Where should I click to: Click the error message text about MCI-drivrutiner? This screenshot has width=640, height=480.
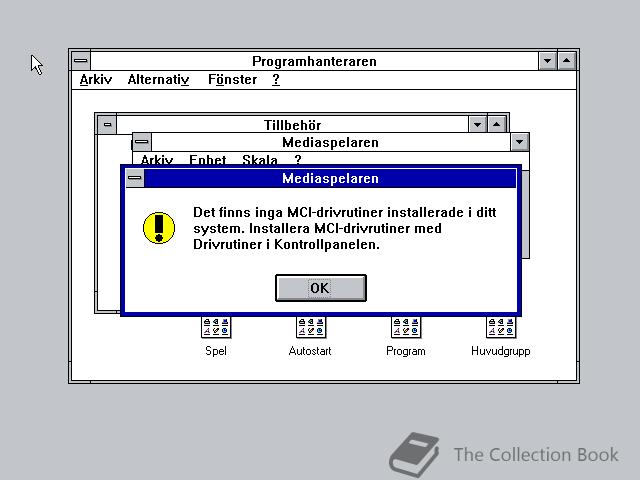pyautogui.click(x=344, y=228)
